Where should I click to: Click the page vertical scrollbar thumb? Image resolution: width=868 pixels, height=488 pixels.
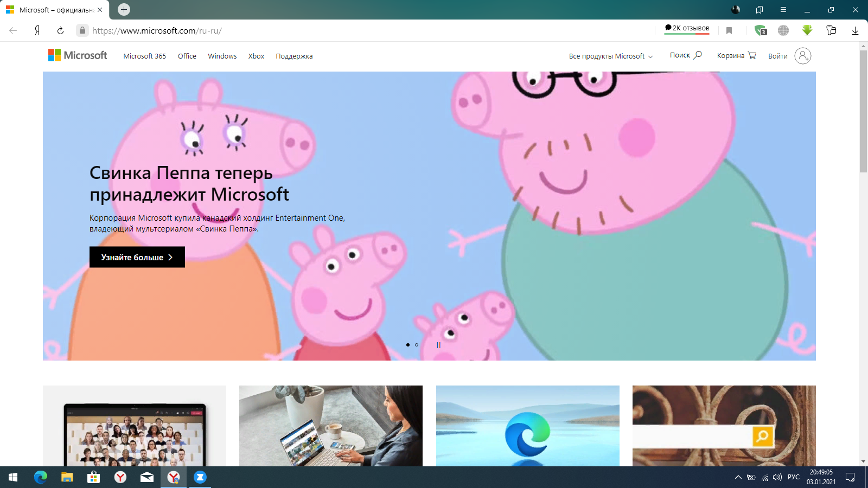coord(863,111)
